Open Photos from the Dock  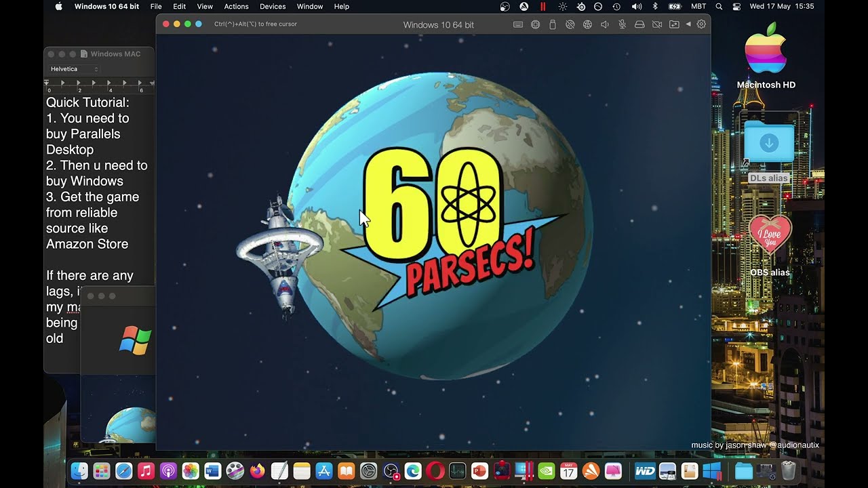pos(191,470)
